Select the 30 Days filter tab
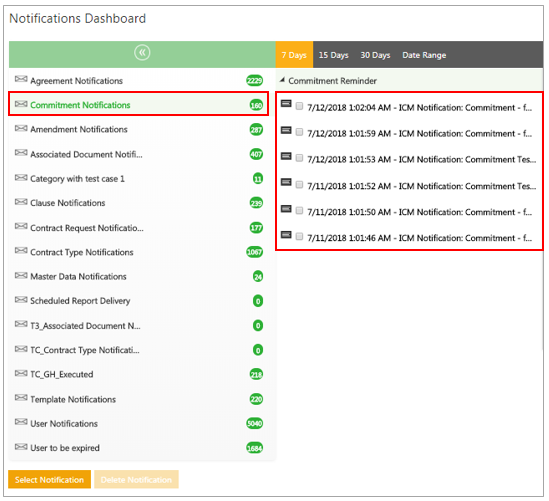 coord(375,55)
